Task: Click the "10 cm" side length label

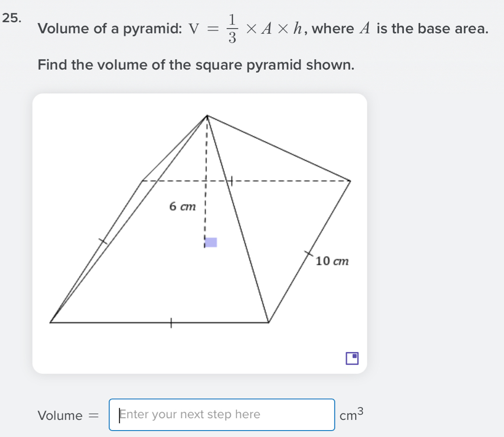Action: [x=333, y=261]
